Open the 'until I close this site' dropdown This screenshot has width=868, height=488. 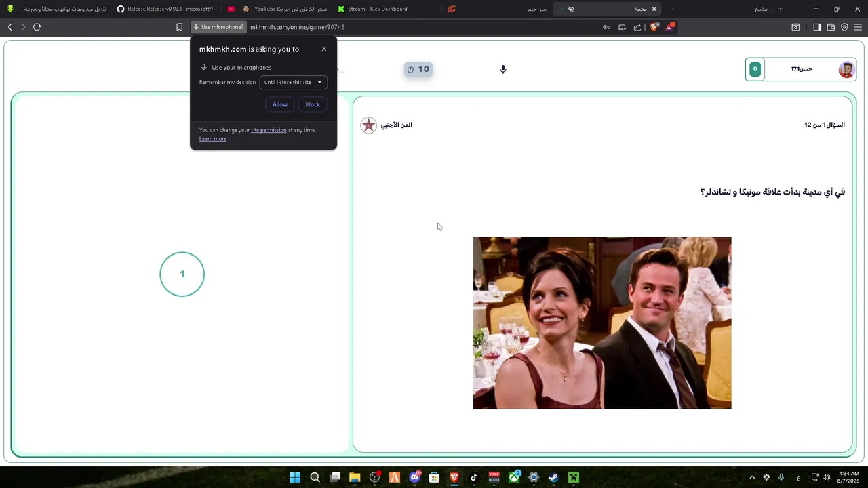pos(294,82)
